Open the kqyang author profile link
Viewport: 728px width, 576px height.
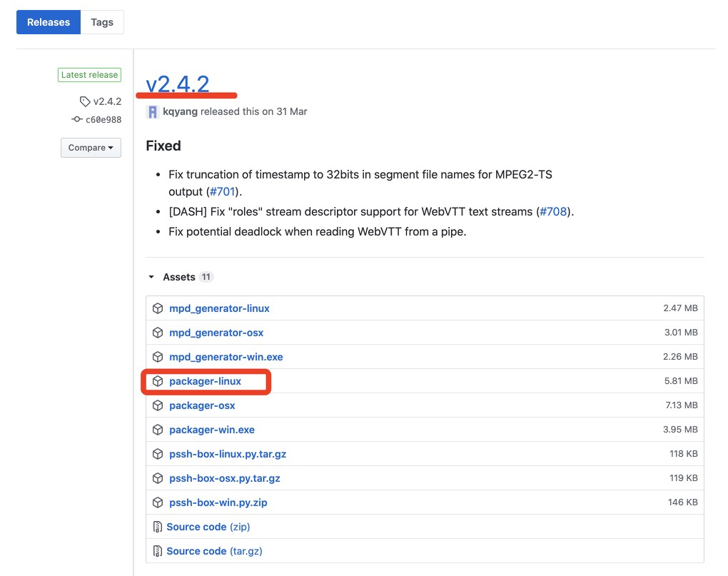(180, 111)
